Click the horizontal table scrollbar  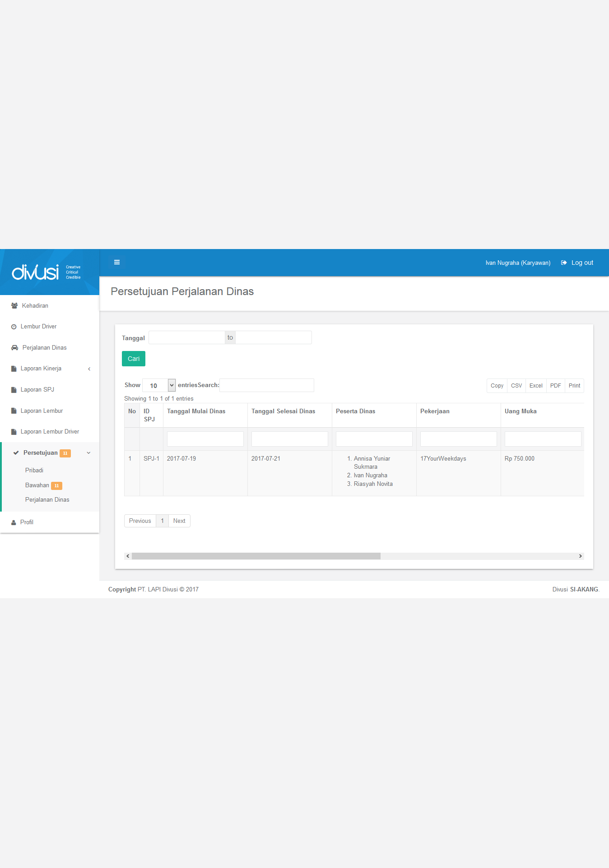(x=256, y=556)
